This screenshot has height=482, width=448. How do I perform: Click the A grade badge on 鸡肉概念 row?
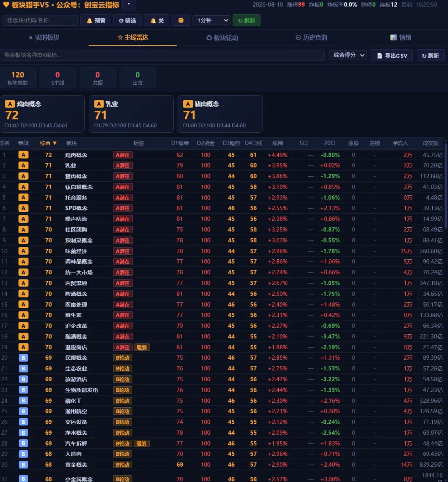click(x=23, y=155)
